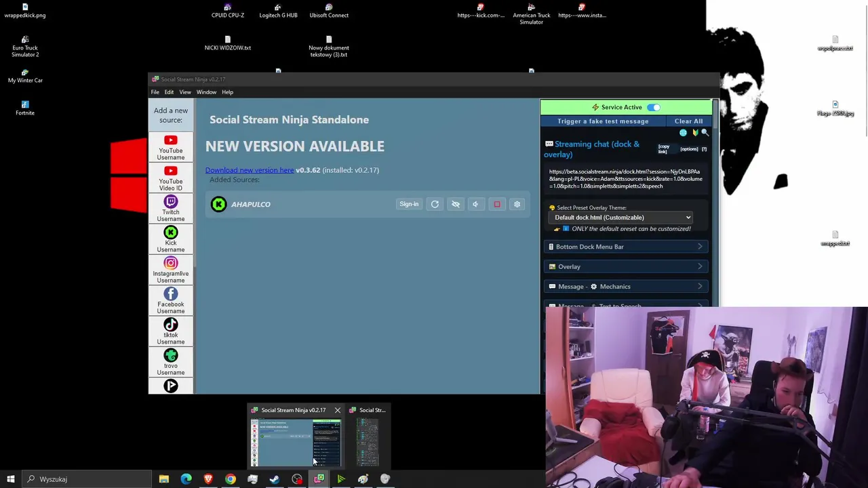The width and height of the screenshot is (868, 488).
Task: Open the Ubisoft Connect desktop shortcut
Action: click(329, 11)
